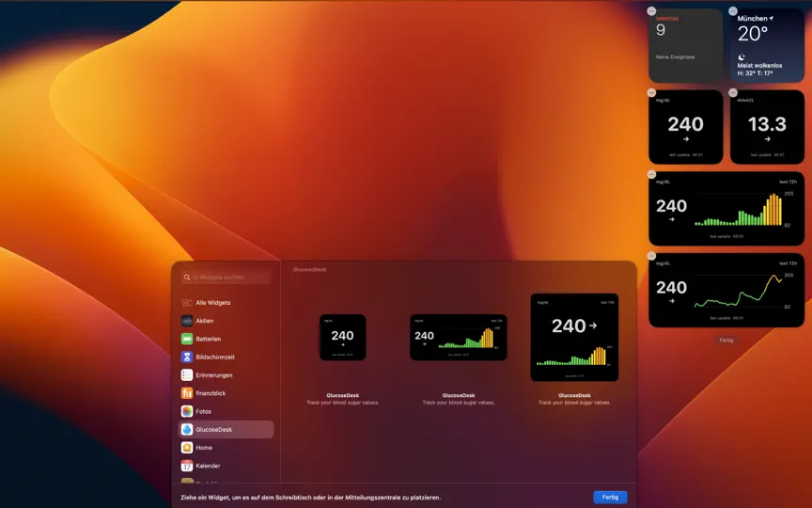
Task: Remove the mmol/L 13.3 widget via minus
Action: 733,93
